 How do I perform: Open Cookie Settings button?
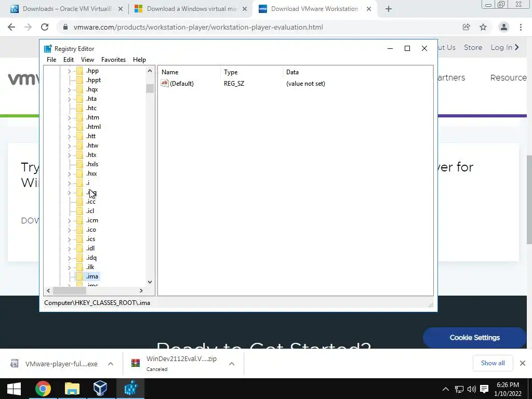[x=474, y=338]
